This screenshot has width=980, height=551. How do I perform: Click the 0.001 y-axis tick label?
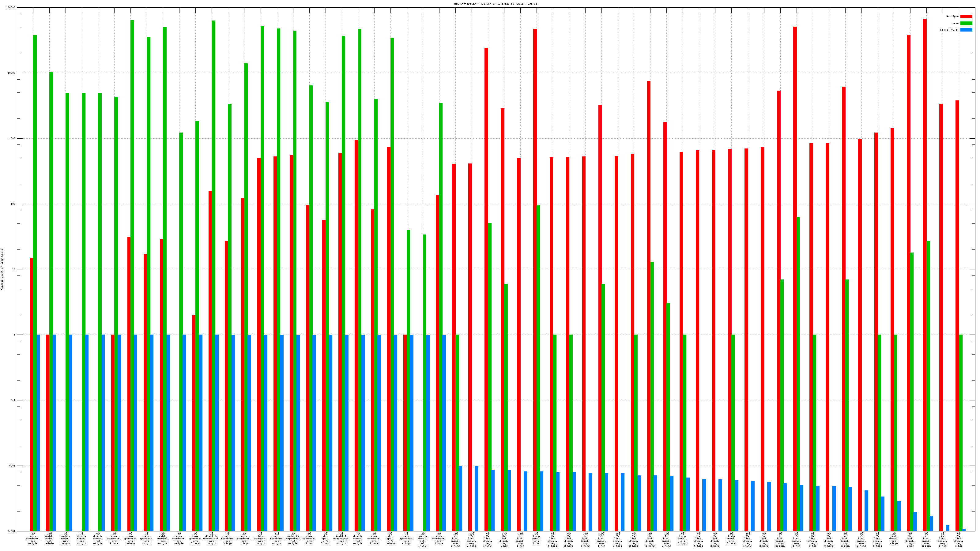coord(12,531)
